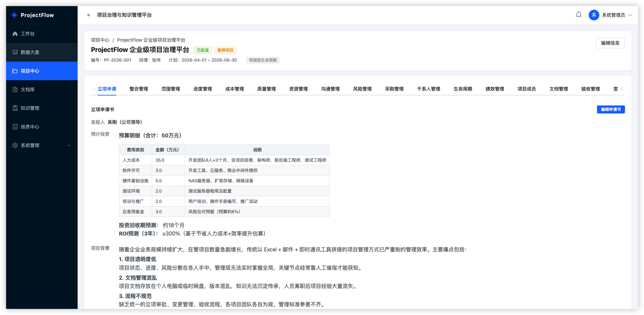Open notifications with the bell icon

(x=578, y=15)
